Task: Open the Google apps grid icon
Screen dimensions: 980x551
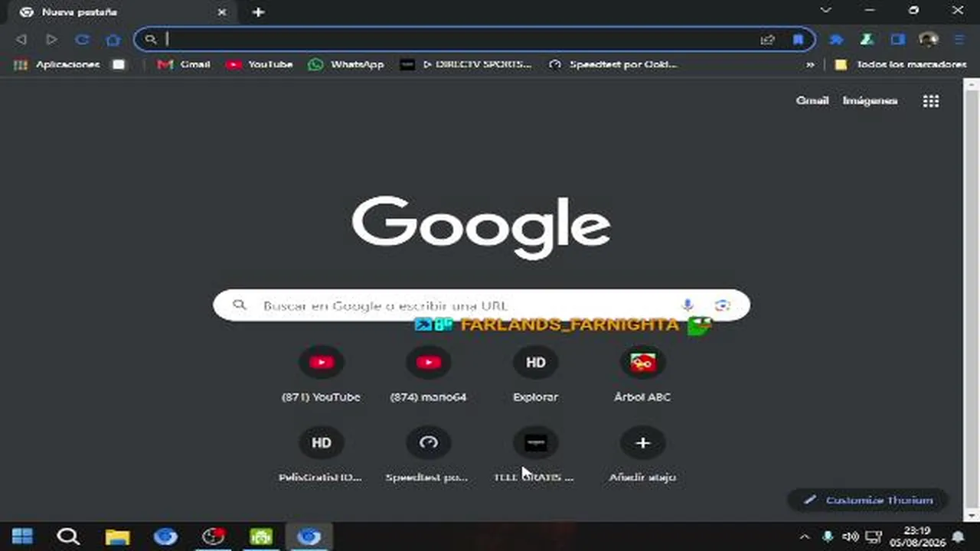Action: [931, 101]
